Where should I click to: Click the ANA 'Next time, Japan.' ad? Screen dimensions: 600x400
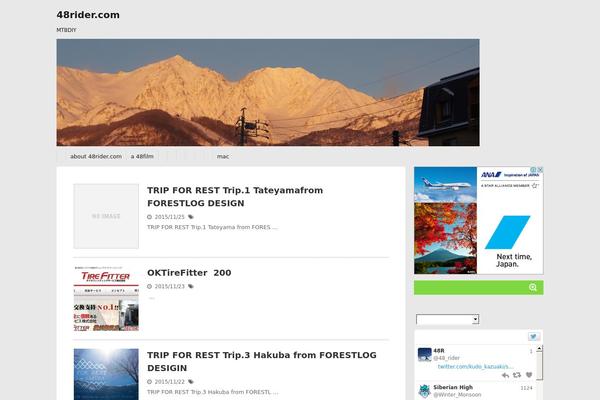point(478,220)
